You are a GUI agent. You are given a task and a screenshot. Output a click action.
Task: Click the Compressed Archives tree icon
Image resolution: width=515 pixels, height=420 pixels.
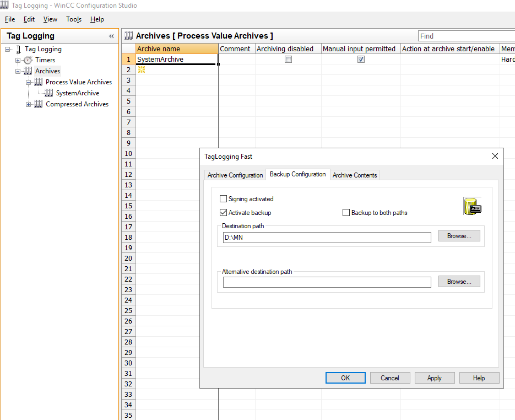(39, 104)
